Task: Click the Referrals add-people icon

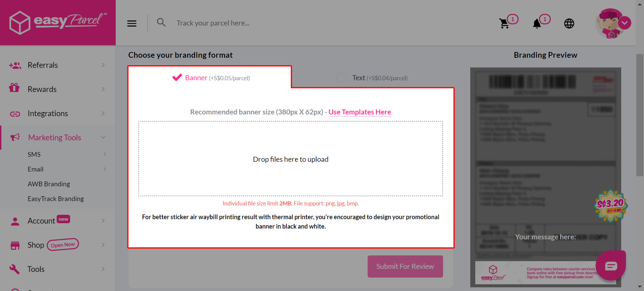Action: point(15,65)
